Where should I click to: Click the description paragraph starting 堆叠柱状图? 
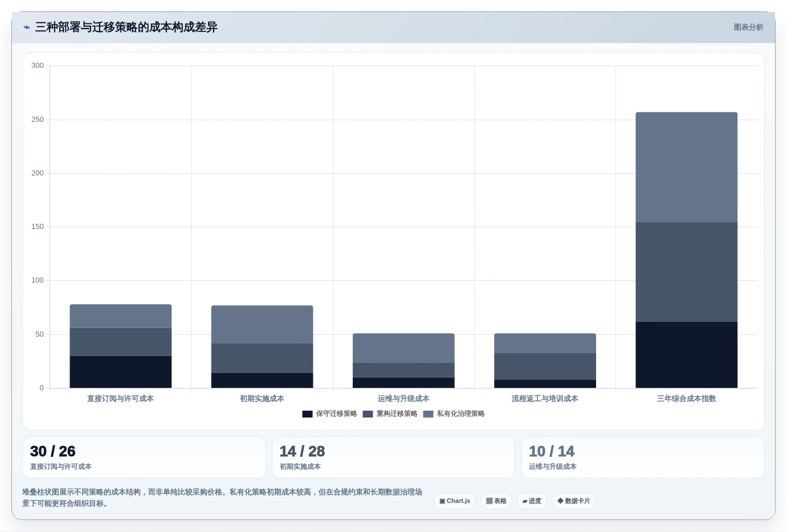coord(222,497)
